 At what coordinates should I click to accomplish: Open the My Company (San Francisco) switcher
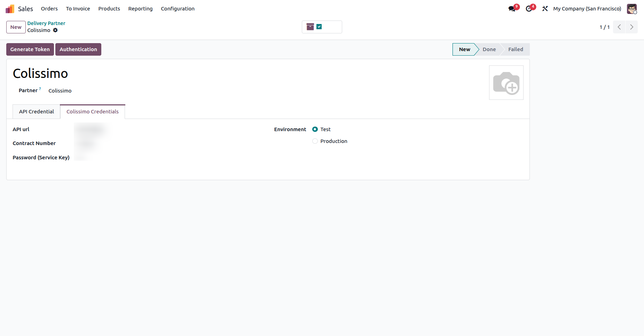coord(587,9)
